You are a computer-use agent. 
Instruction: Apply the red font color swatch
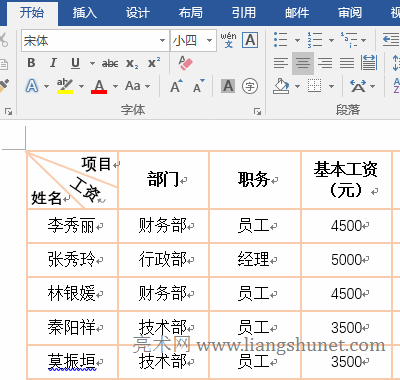(99, 87)
